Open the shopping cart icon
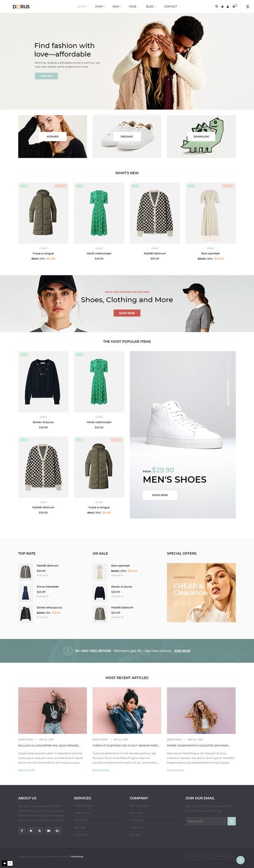 pyautogui.click(x=234, y=6)
